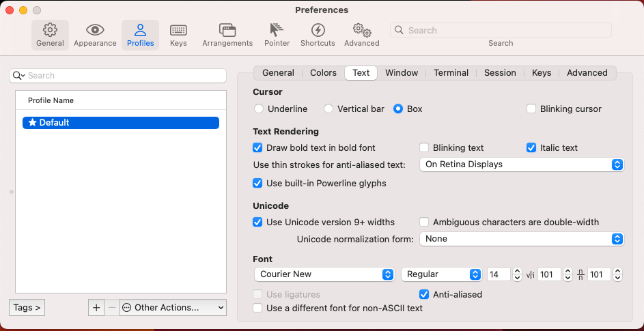Toggle Italic text checkbox

[x=531, y=147]
